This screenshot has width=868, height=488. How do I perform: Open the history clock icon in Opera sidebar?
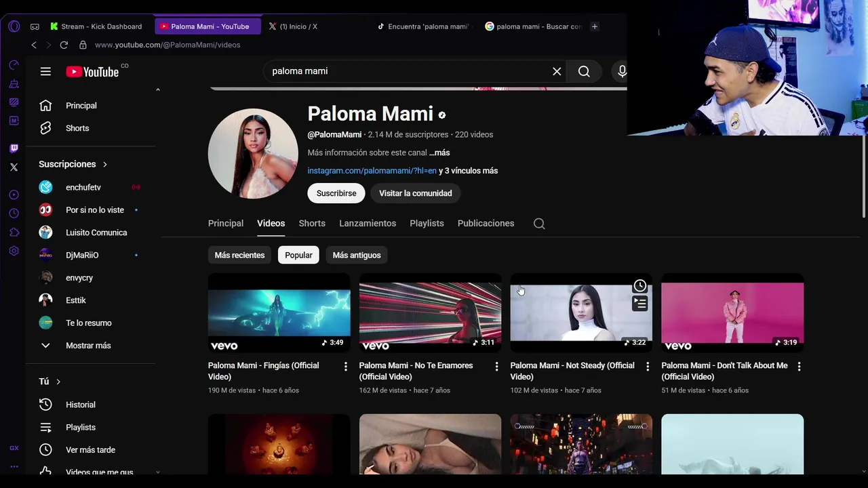pyautogui.click(x=14, y=213)
